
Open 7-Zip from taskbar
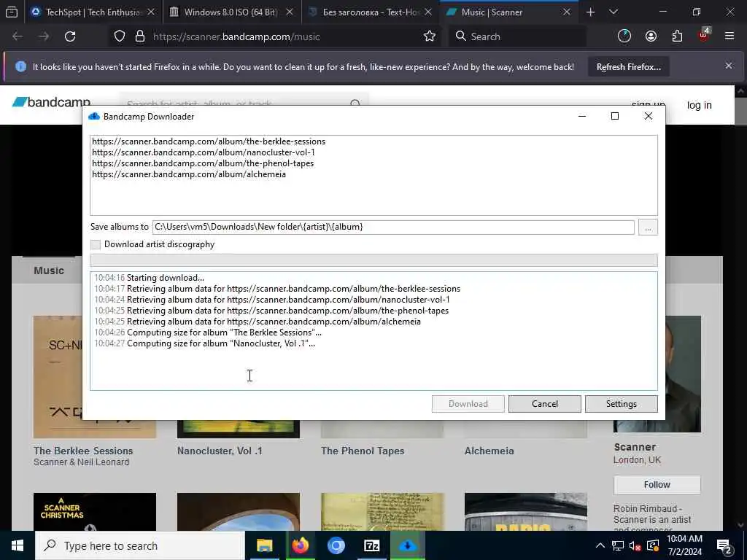[371, 545]
